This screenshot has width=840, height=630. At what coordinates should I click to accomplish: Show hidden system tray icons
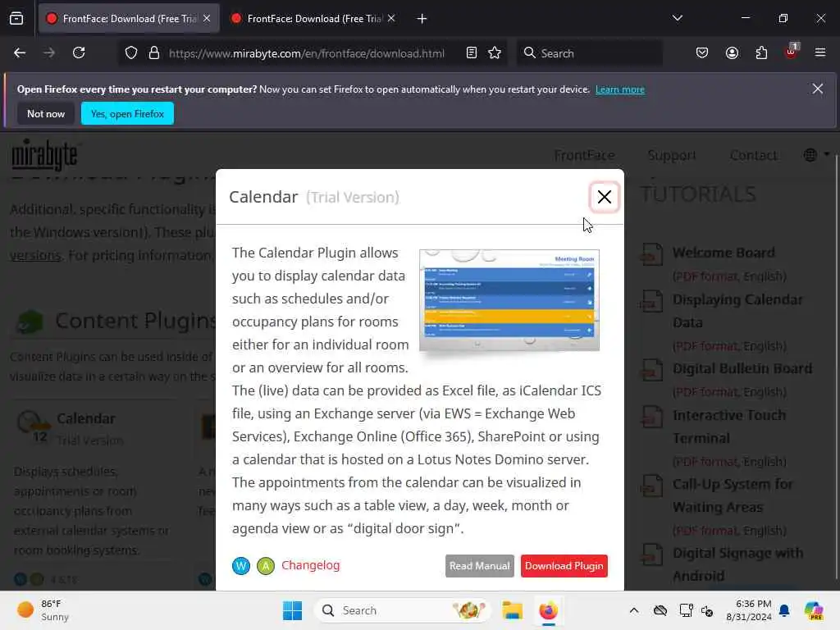click(x=634, y=610)
